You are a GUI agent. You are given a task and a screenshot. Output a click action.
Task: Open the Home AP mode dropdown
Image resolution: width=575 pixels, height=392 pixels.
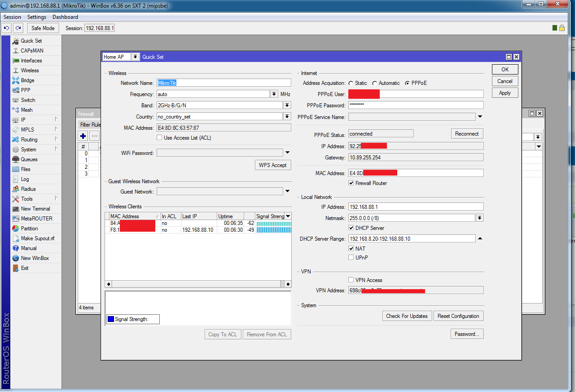pos(135,57)
